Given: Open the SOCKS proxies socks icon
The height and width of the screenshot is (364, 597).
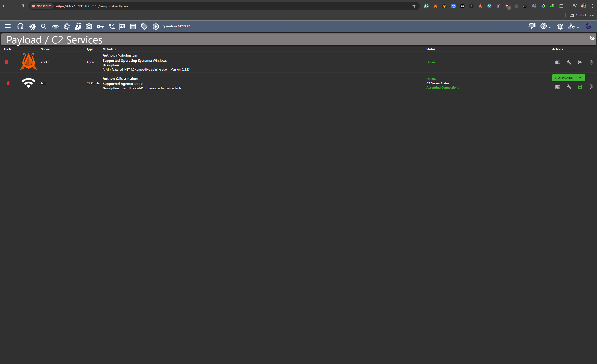Looking at the screenshot, I should [78, 26].
